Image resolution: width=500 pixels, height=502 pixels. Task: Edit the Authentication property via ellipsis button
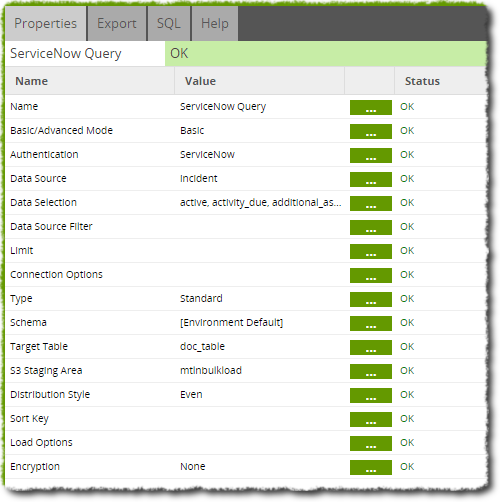point(371,156)
